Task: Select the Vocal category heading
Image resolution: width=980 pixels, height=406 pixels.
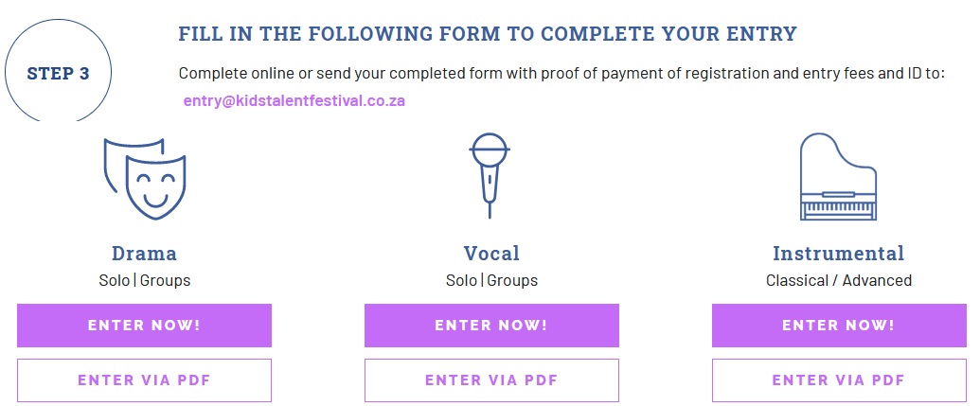Action: pos(491,254)
